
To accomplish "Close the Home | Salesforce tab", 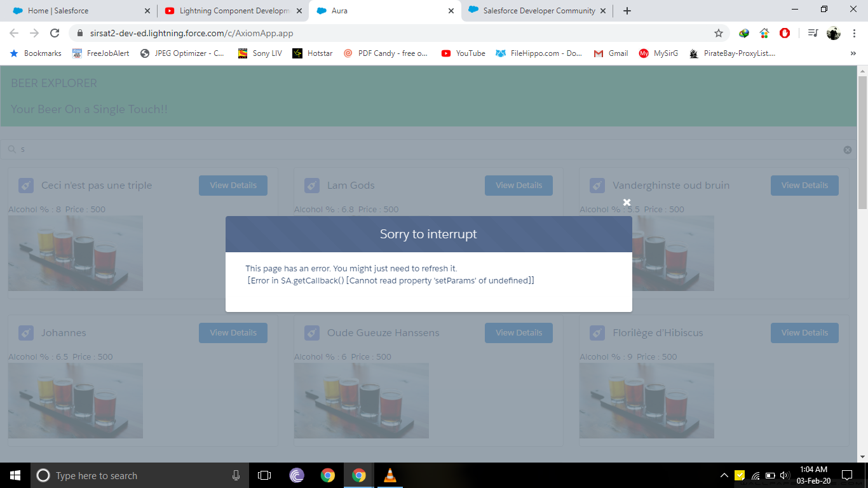I will [147, 11].
